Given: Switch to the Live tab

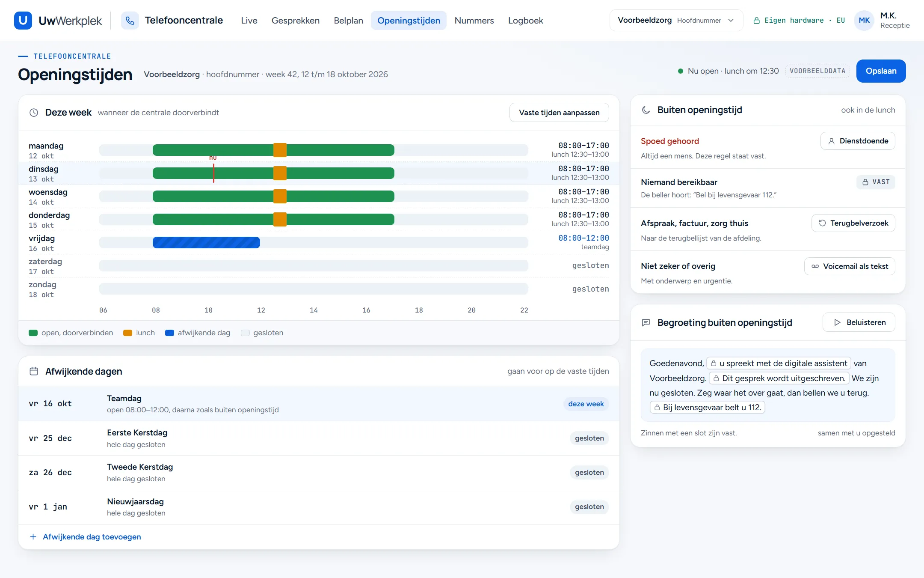Looking at the screenshot, I should click(249, 21).
